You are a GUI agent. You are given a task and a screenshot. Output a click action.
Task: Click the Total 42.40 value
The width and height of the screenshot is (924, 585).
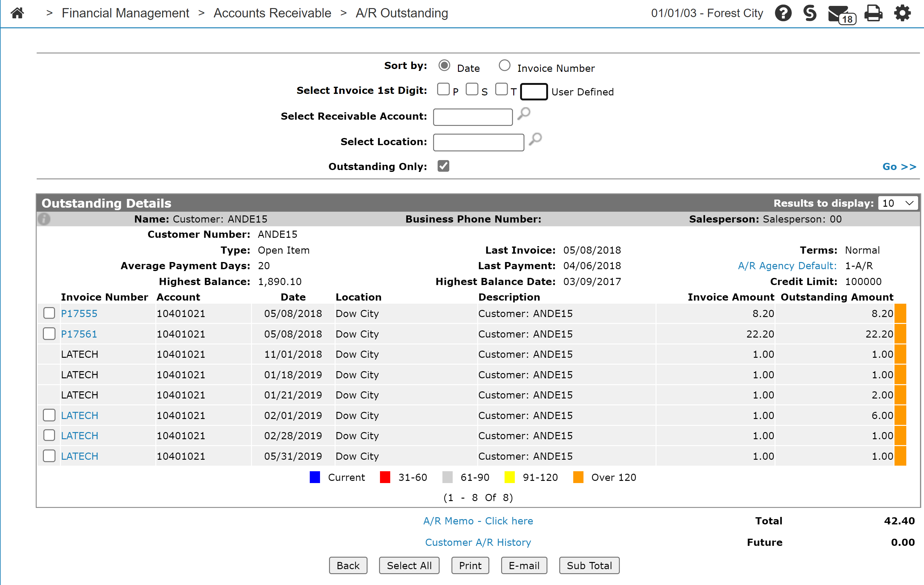coord(899,521)
